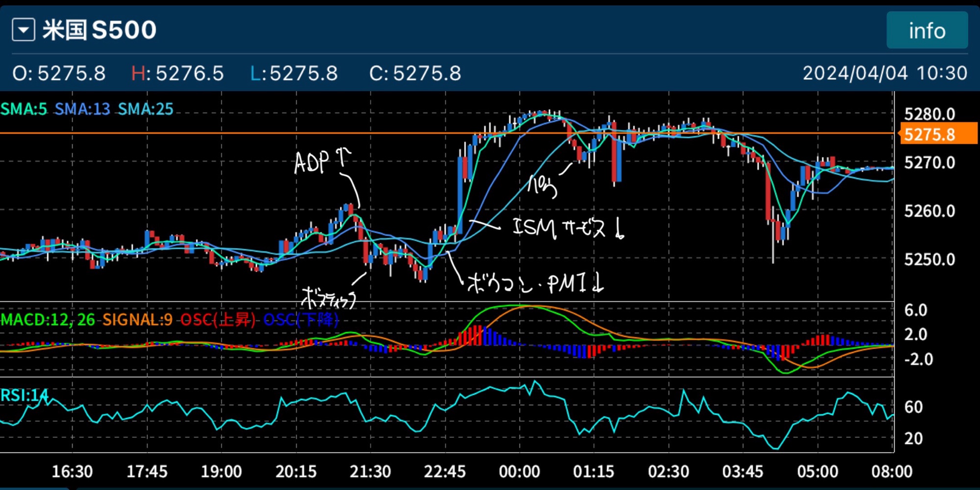Click the 2024/04/04 10:30 date stamp

pyautogui.click(x=884, y=73)
